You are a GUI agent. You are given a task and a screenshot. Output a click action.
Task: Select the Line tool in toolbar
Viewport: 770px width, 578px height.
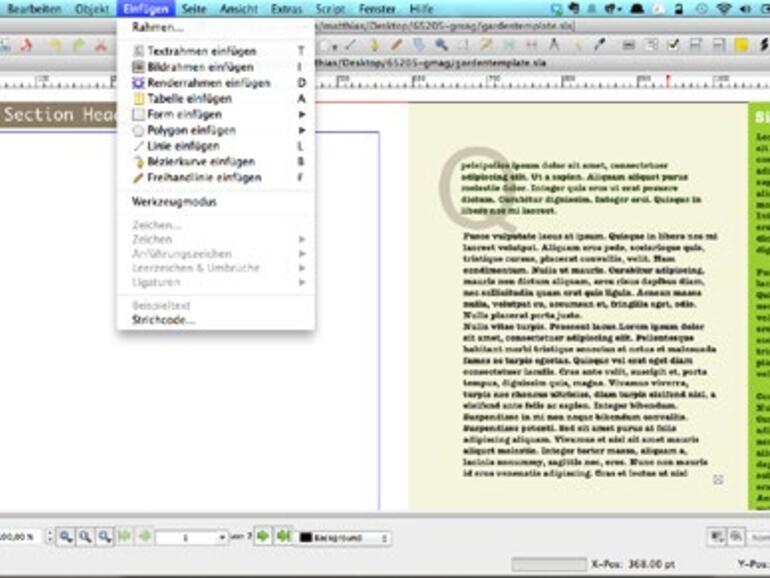(351, 45)
